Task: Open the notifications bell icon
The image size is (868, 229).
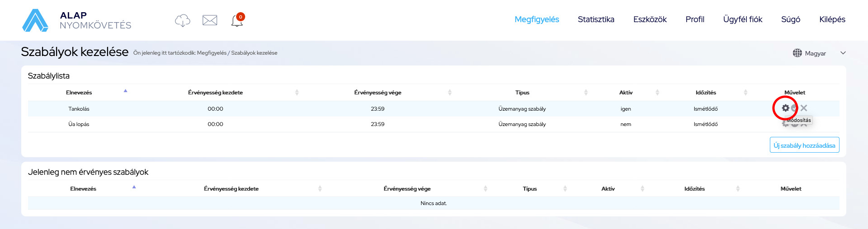Action: click(x=237, y=20)
